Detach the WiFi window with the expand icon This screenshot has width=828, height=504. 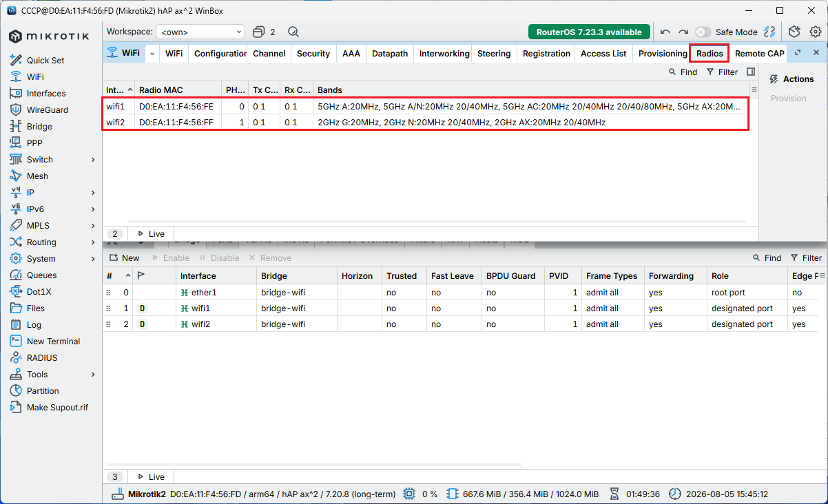(798, 53)
